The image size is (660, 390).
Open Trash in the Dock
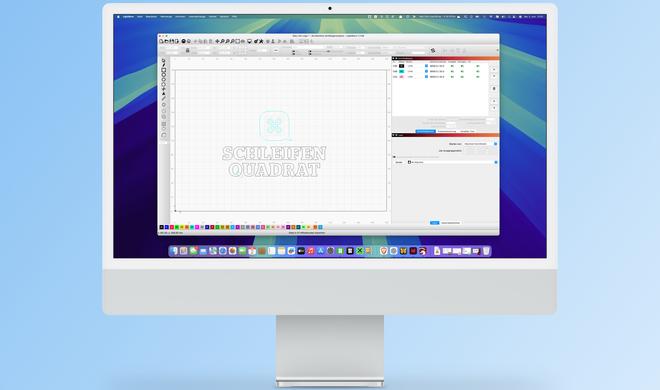click(x=485, y=251)
